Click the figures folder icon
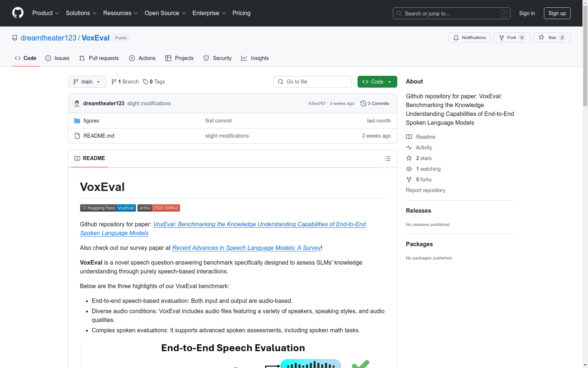Screen dimensions: 588x368 (x=77, y=121)
